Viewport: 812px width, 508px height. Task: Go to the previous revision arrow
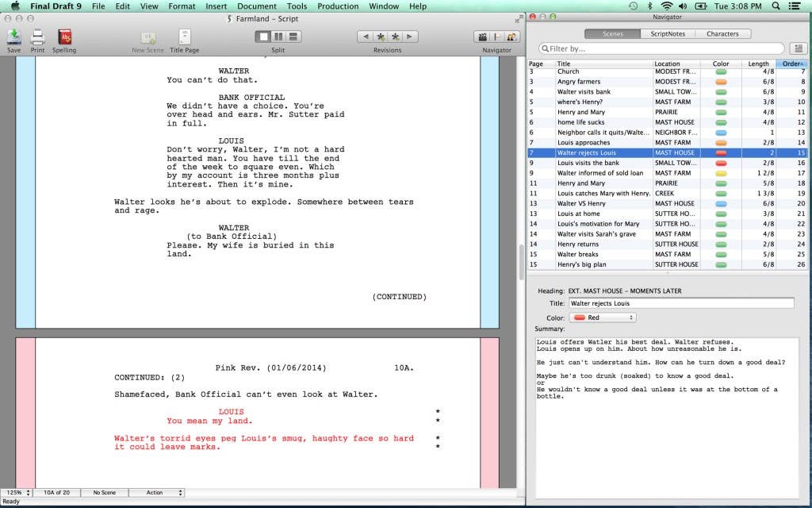point(366,37)
